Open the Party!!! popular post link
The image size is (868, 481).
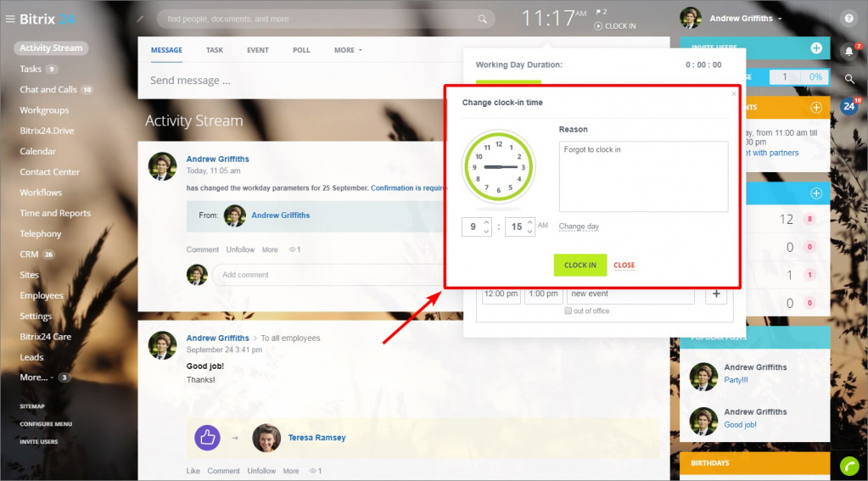[736, 380]
